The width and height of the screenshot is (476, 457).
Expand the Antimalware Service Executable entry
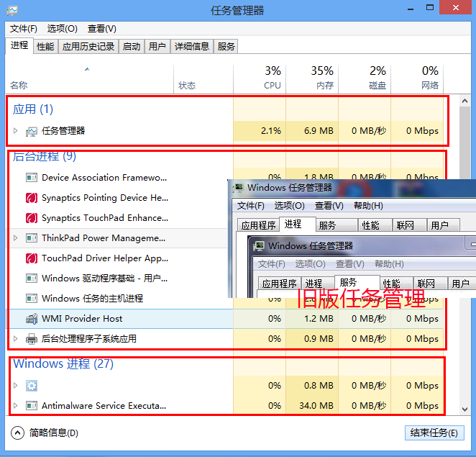click(16, 406)
